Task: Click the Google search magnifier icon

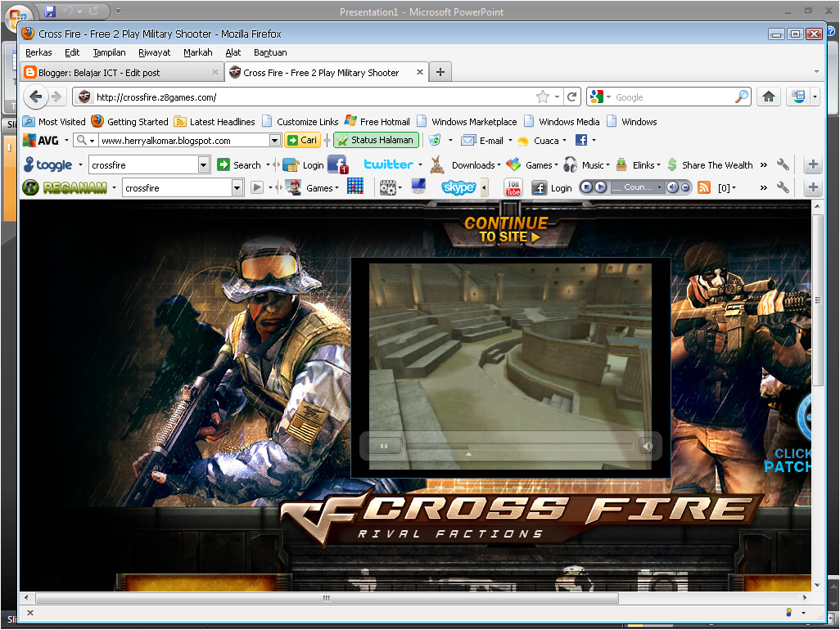Action: [x=742, y=97]
